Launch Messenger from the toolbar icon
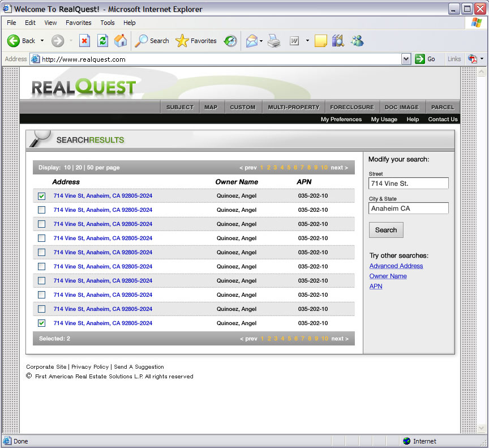The height and width of the screenshot is (448, 489). [x=357, y=41]
